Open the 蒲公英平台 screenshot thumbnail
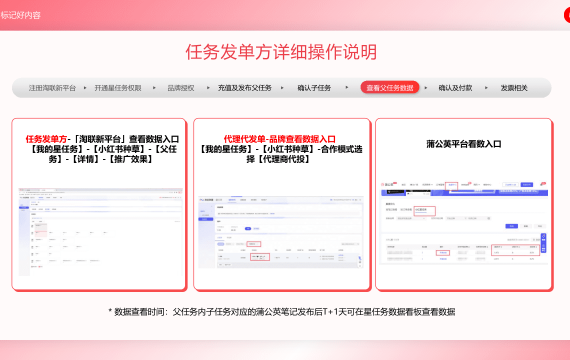The image size is (570, 360). pyautogui.click(x=464, y=223)
